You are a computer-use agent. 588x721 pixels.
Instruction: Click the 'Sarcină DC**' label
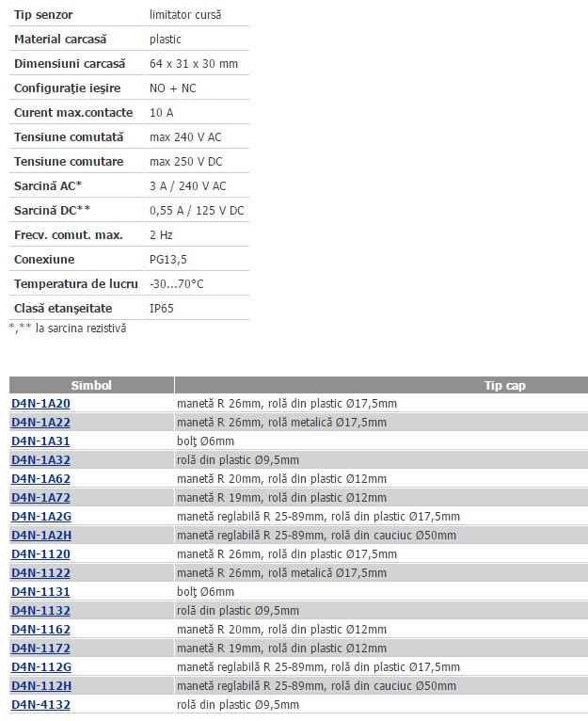point(52,210)
